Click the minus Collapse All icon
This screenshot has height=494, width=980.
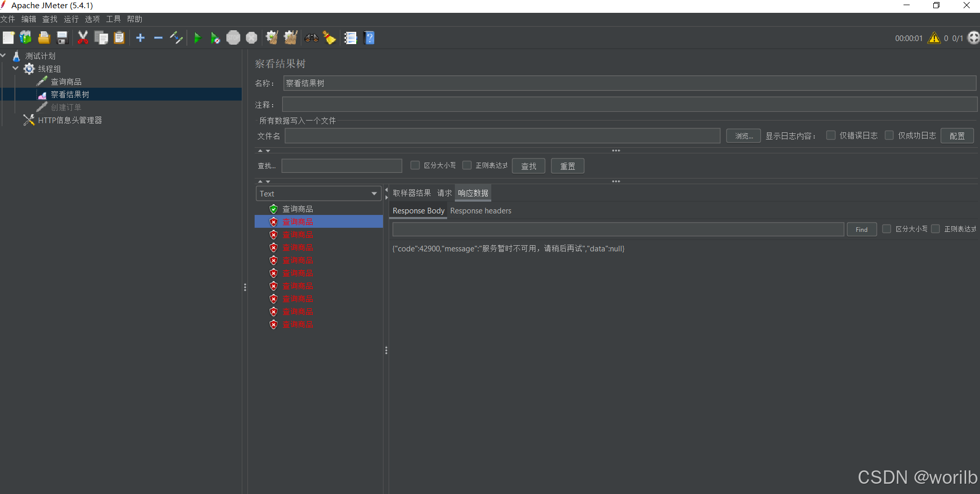coord(158,38)
